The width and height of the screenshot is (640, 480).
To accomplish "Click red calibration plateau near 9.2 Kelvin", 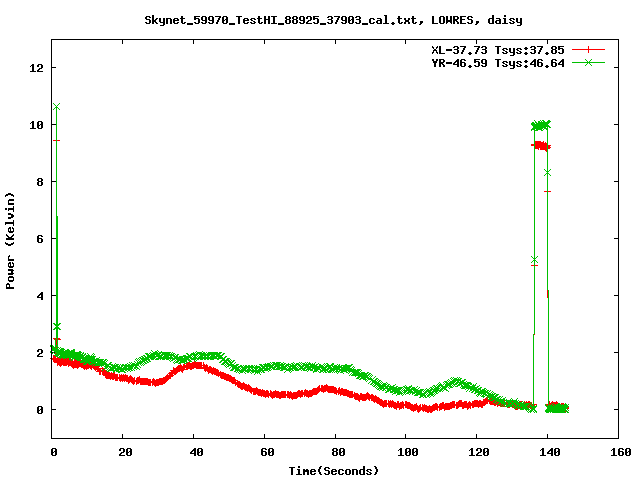I will tap(541, 146).
